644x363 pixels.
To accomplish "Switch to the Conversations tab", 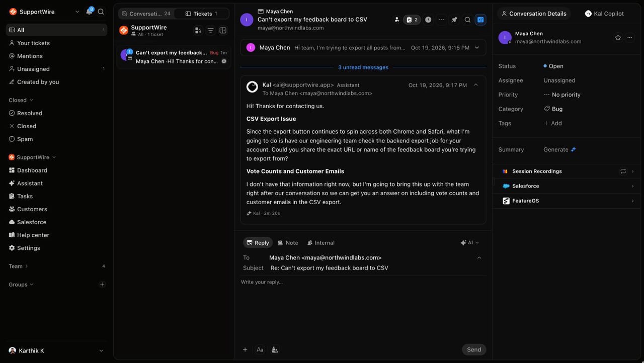I will click(x=146, y=14).
